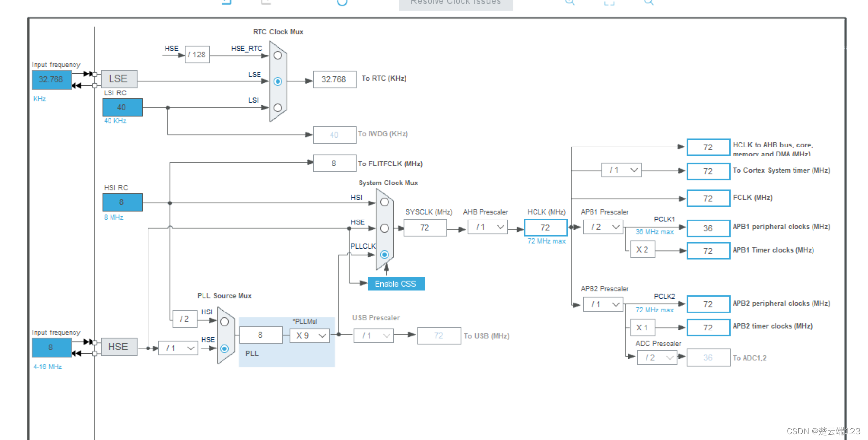868x440 pixels.
Task: Click the "PLL Source Mux" label
Action: [224, 296]
